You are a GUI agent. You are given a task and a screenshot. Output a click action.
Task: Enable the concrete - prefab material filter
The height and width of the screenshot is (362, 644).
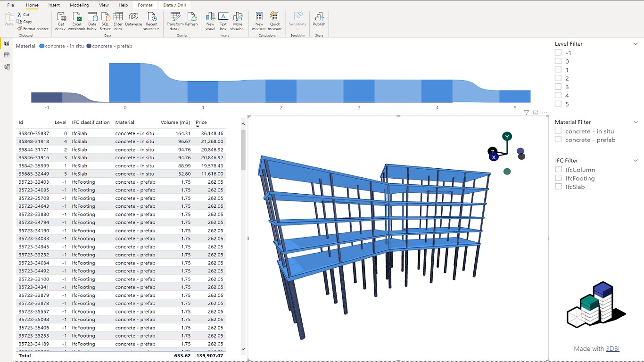tap(558, 140)
